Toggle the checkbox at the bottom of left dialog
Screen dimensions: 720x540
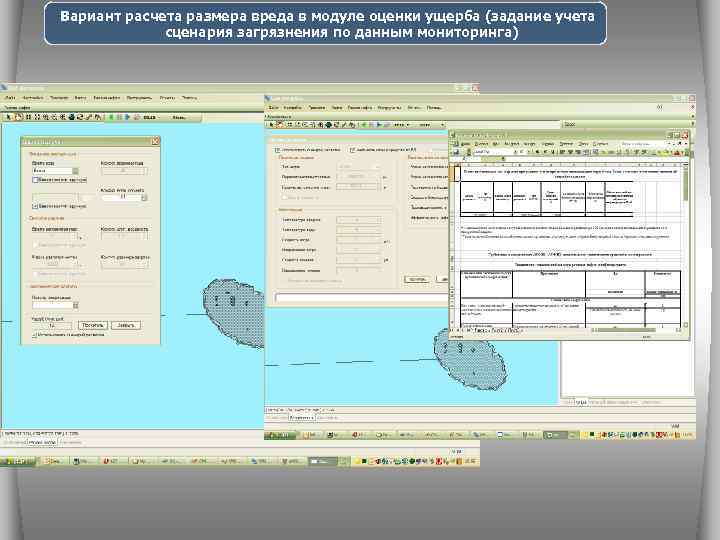click(35, 335)
